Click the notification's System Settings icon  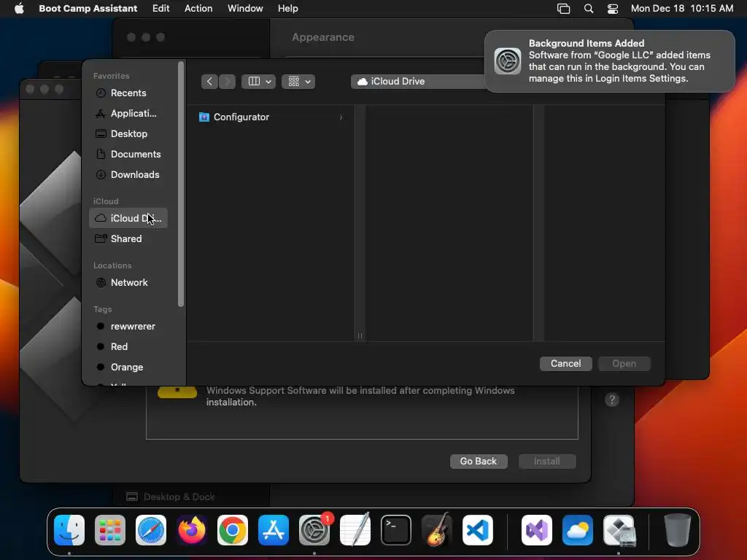point(508,61)
